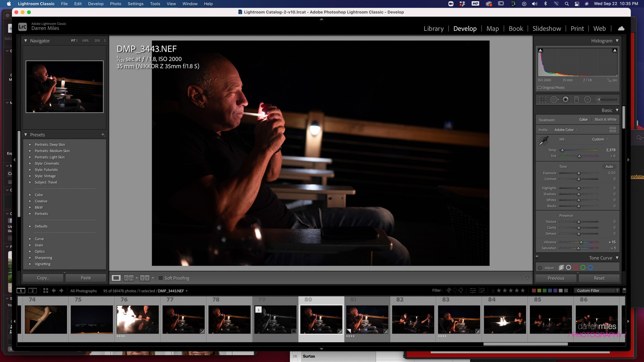
Task: Collapse the Navigator panel
Action: tap(25, 40)
